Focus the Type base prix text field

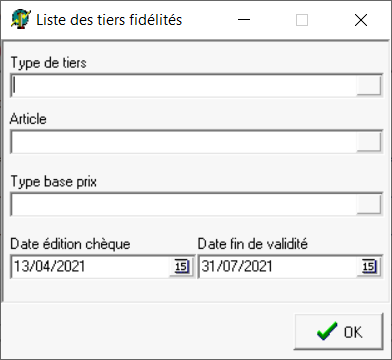(x=184, y=204)
